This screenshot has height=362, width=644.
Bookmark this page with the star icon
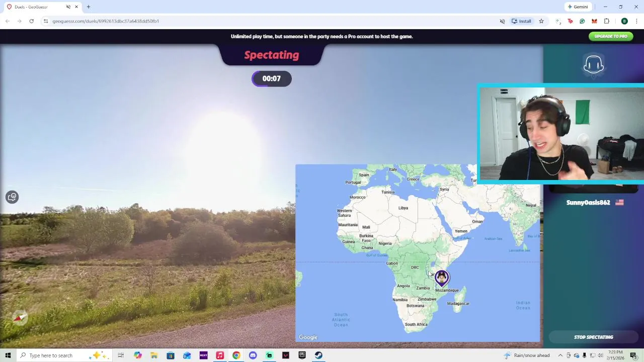click(541, 21)
